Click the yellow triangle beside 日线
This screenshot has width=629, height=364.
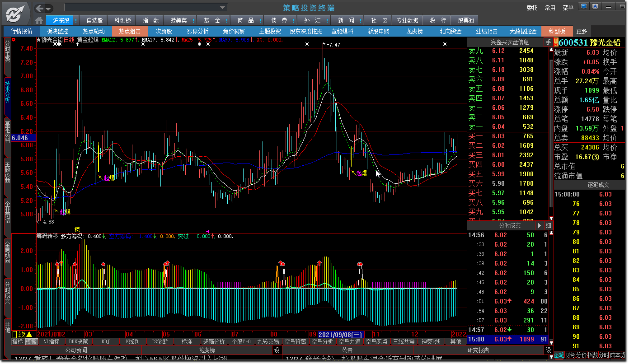[29, 334]
